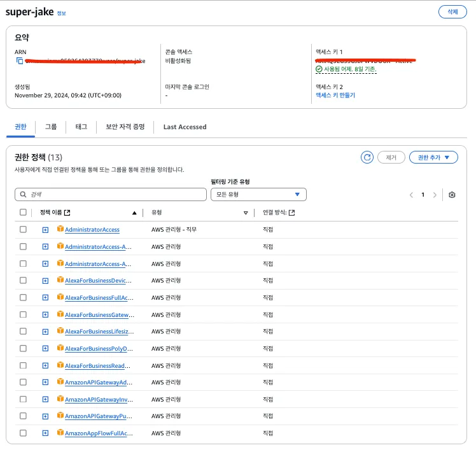Expand the AlexaForBusinessRead… row

[x=45, y=366]
